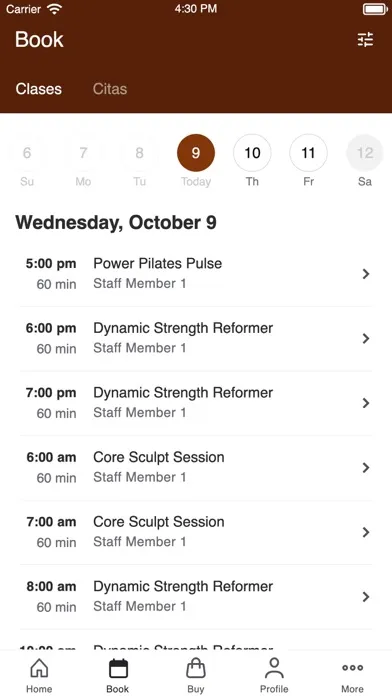Viewport: 392px width, 696px height.
Task: Open the 7:00 pm Dynamic Strength Reformer row
Action: coord(196,403)
